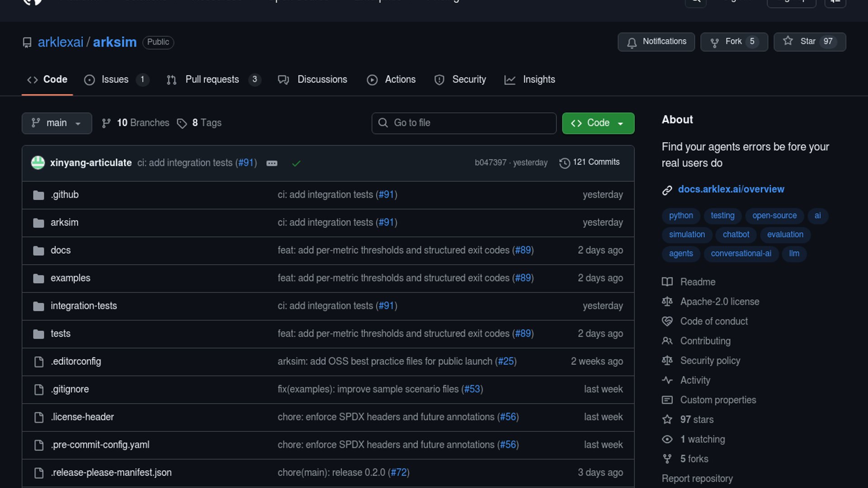The height and width of the screenshot is (488, 868).
Task: Expand commit message ellipsis button
Action: tap(272, 164)
